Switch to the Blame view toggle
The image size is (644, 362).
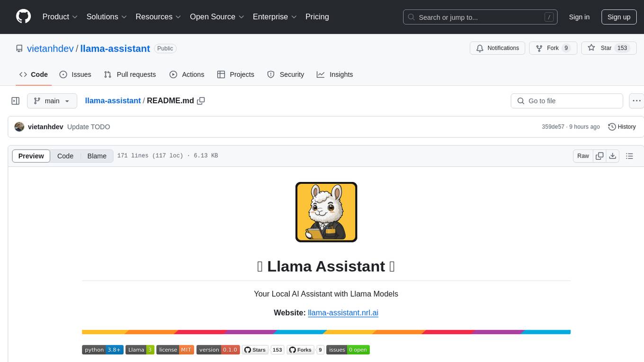[97, 156]
